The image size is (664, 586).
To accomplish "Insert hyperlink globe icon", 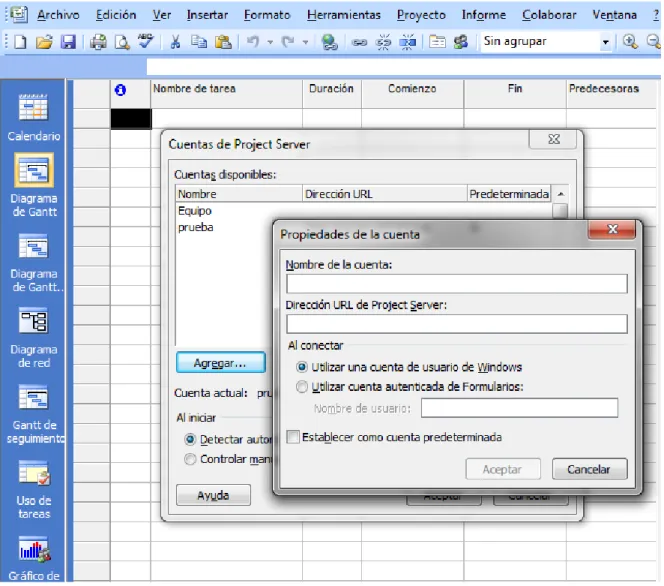I will point(329,42).
